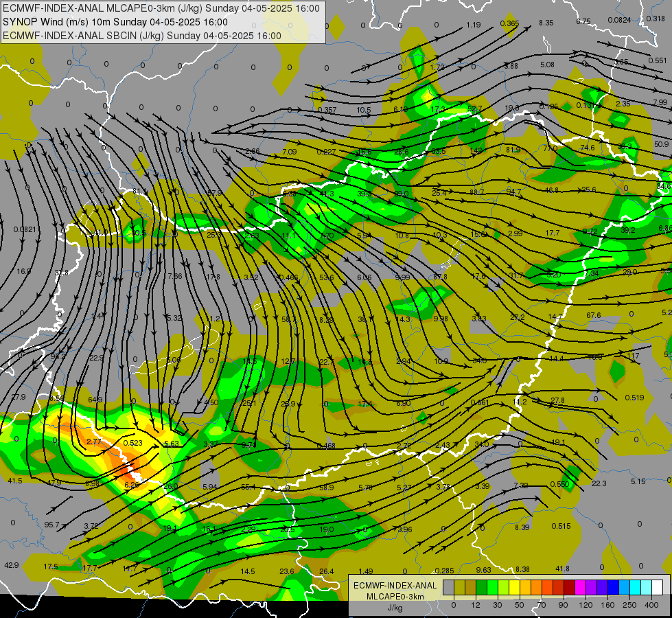Click the legend tick label 90
The width and height of the screenshot is (672, 618).
tap(563, 605)
